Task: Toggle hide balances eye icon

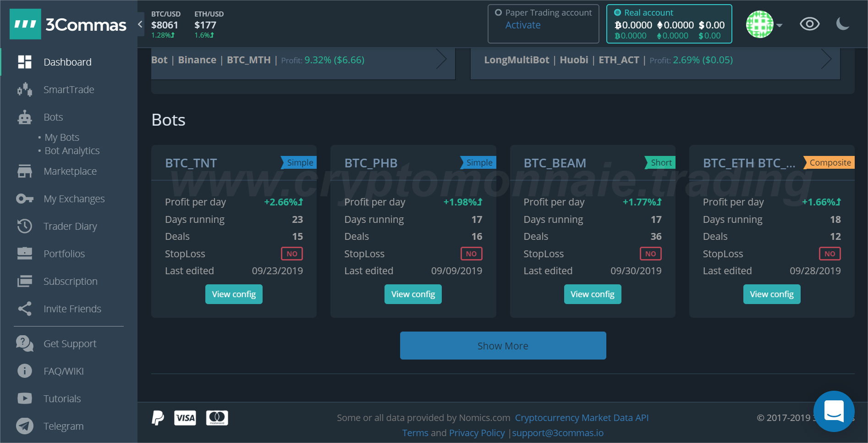Action: (x=810, y=24)
